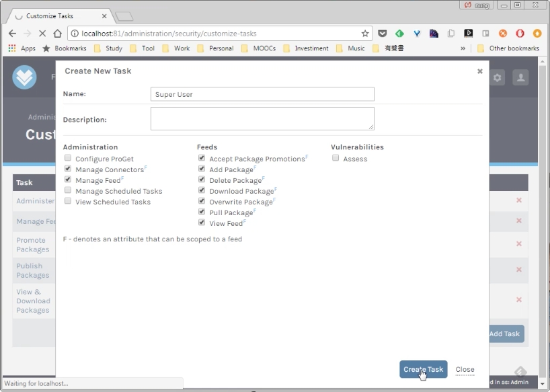The height and width of the screenshot is (392, 550).
Task: Open the Bookmarks folder in bookmarks bar
Action: tap(64, 48)
